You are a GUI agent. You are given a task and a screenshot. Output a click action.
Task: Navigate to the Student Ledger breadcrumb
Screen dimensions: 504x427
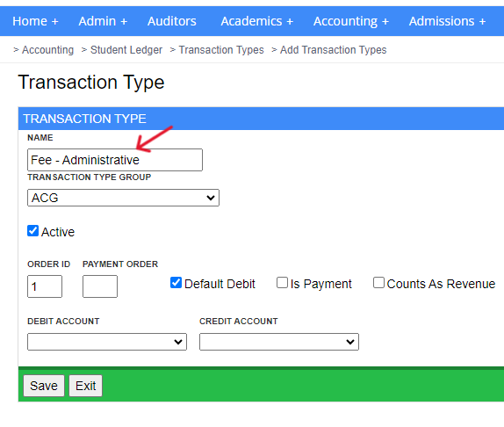tap(126, 50)
